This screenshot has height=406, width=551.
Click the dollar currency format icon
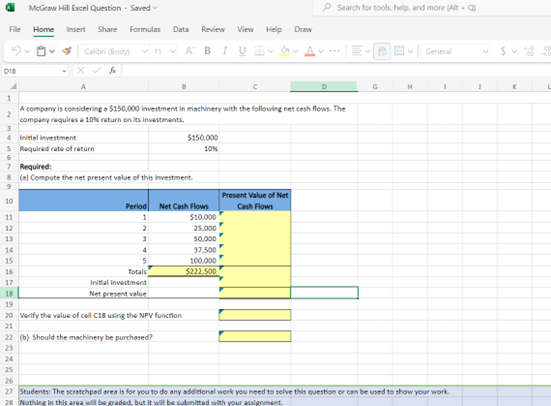click(503, 51)
